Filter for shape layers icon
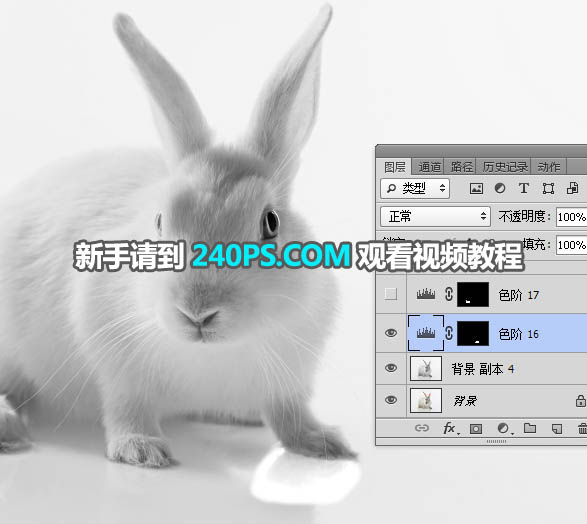This screenshot has width=587, height=524. (x=548, y=188)
